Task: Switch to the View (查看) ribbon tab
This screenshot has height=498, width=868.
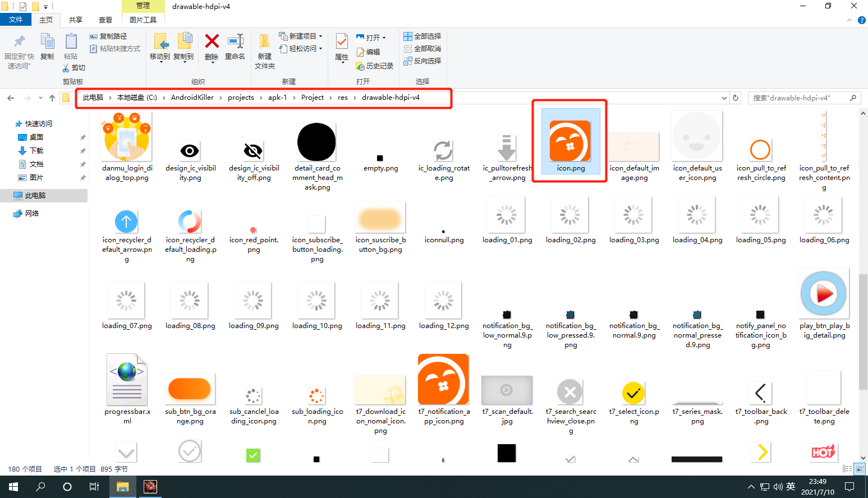Action: pyautogui.click(x=105, y=20)
